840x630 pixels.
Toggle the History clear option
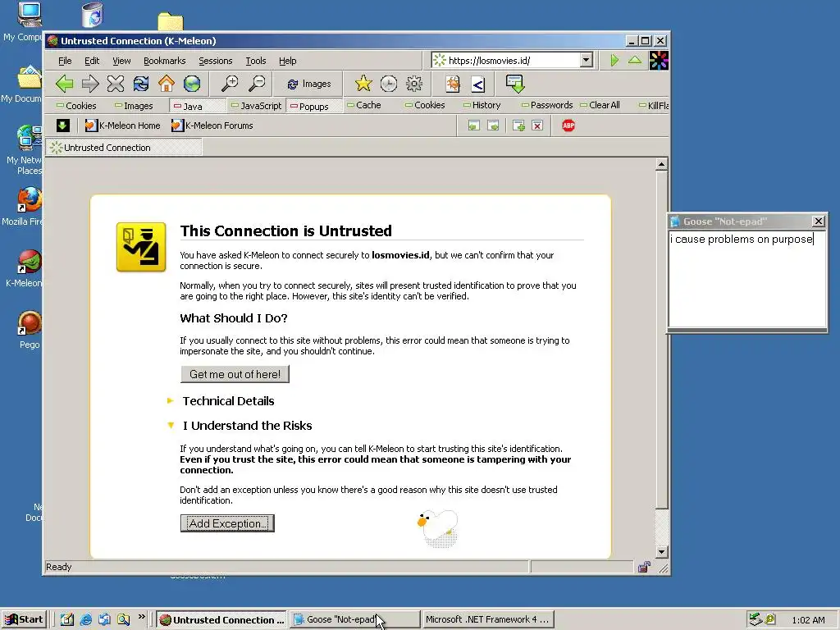482,105
